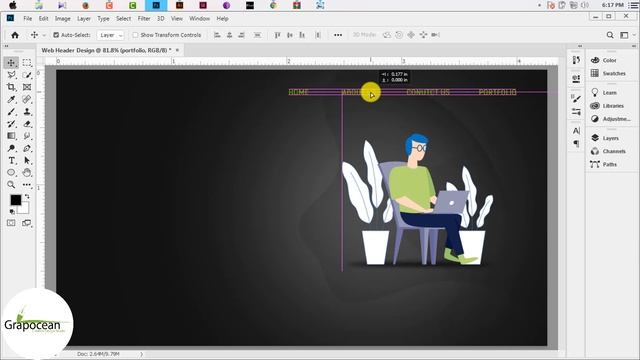Select the Ellipse shape tool

(x=11, y=173)
